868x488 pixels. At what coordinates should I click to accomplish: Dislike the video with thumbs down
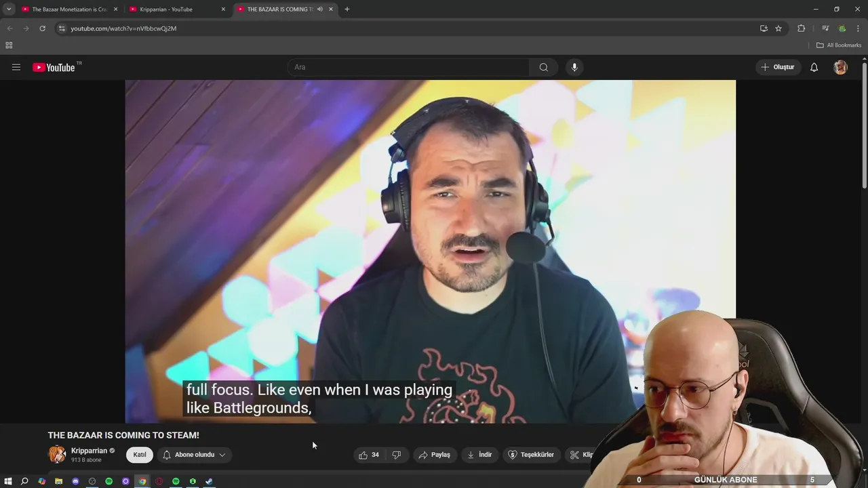397,455
